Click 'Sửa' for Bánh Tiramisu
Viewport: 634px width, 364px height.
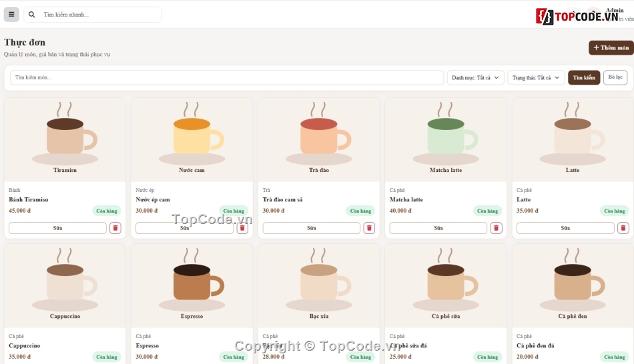(57, 228)
